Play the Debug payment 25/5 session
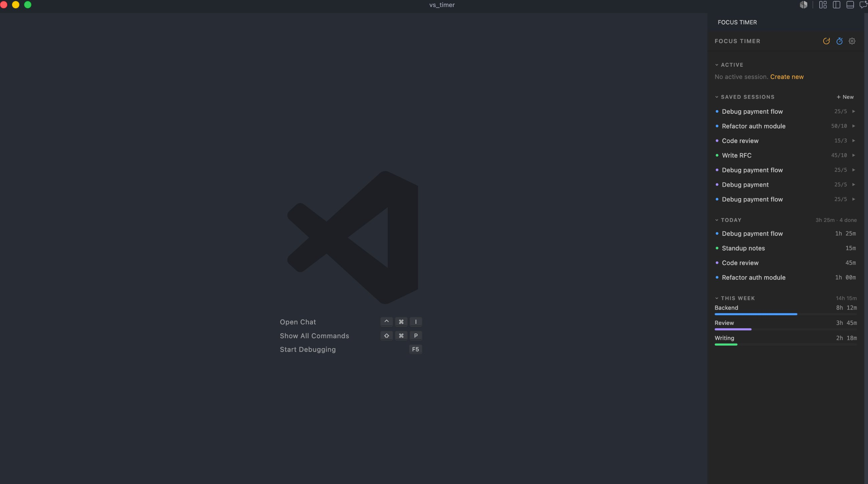 854,184
